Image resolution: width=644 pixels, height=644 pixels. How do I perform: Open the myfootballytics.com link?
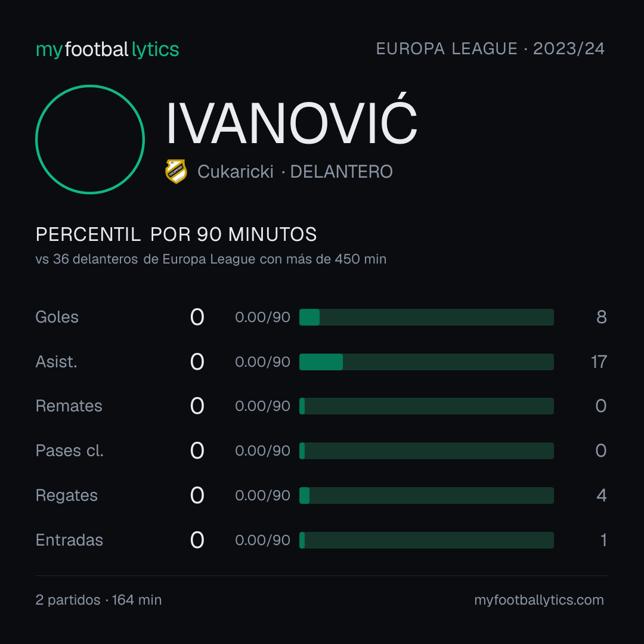[x=539, y=600]
